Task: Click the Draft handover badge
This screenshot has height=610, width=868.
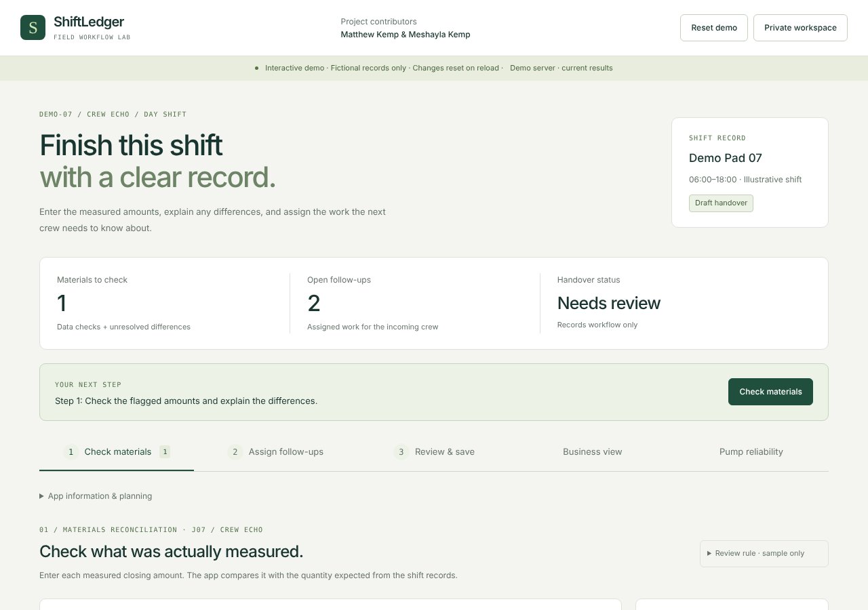Action: pos(721,203)
